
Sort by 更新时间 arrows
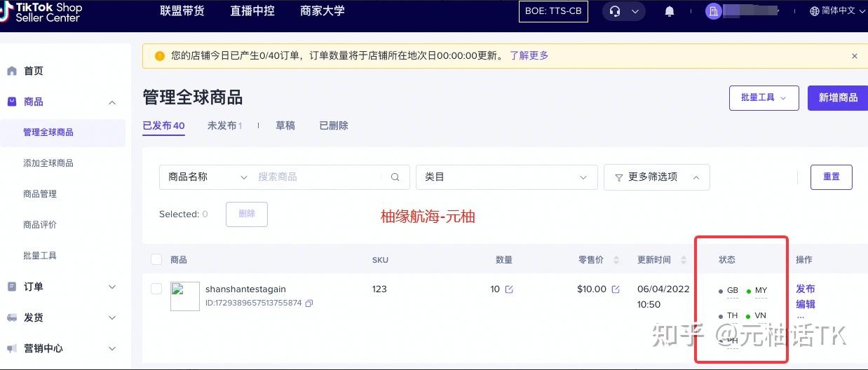point(684,260)
